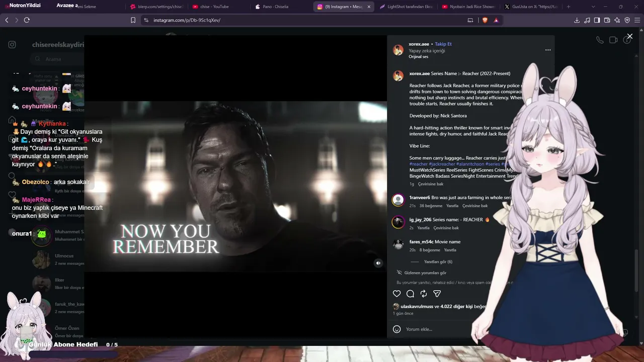Open comments with the speech bubble icon
Screen dimensions: 644x362
pyautogui.click(x=410, y=294)
